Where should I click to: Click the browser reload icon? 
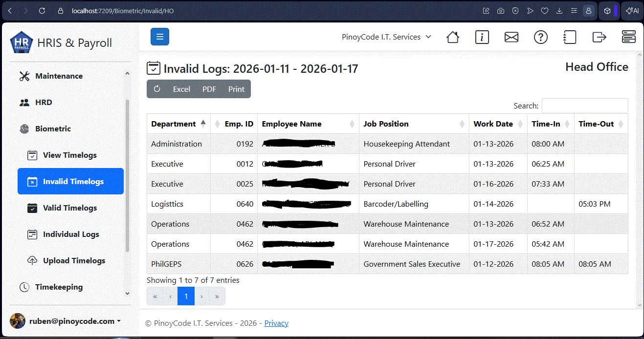tap(42, 10)
